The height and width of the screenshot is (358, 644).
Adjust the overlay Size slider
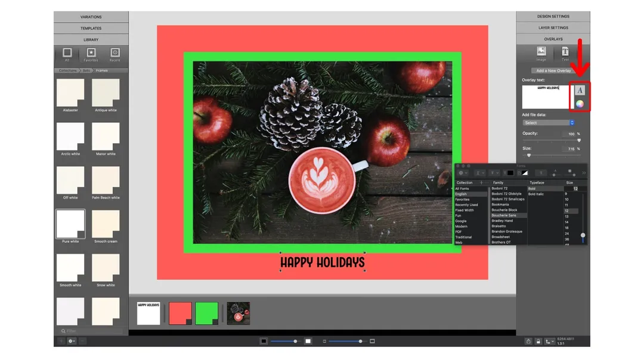(529, 155)
